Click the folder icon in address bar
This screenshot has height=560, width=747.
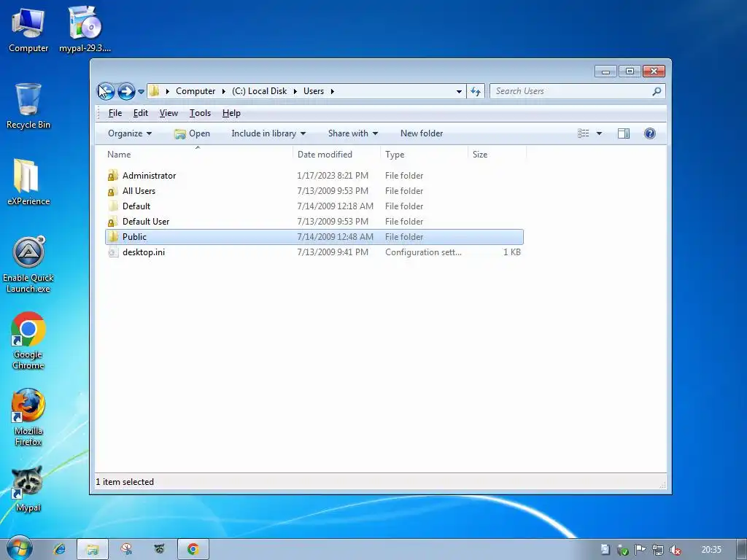tap(155, 90)
